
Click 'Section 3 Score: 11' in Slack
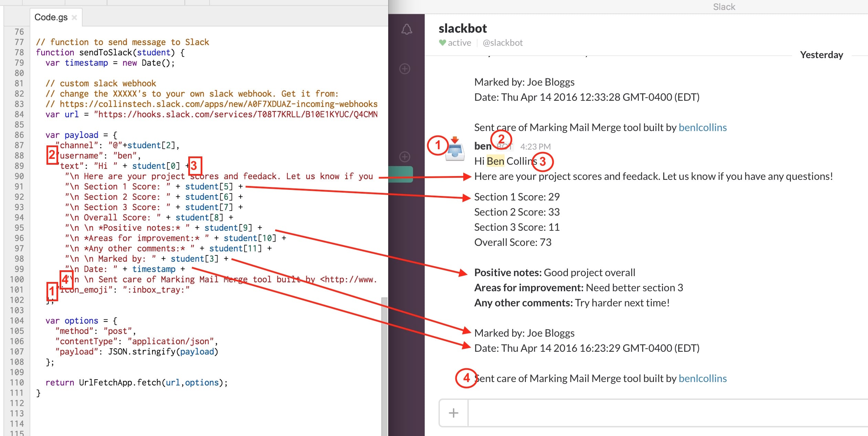point(517,227)
